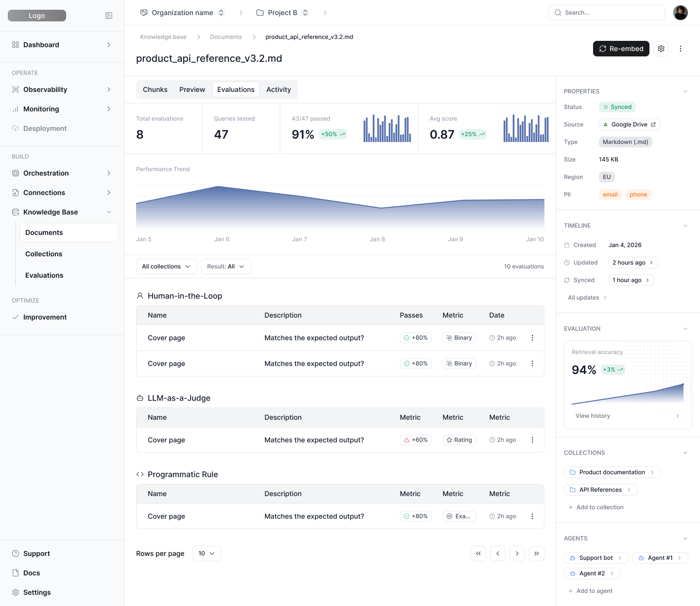Viewport: 700px width, 606px height.
Task: Switch to the Chunks tab
Action: pos(155,89)
